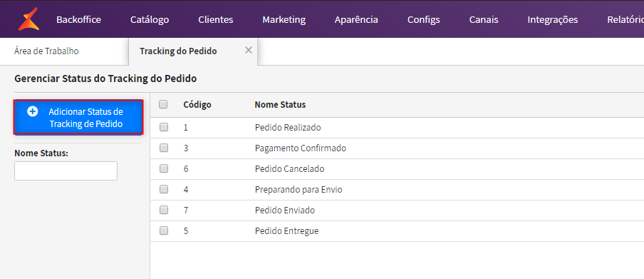
Task: Select the Pedido Cancelado checkbox
Action: pyautogui.click(x=164, y=168)
